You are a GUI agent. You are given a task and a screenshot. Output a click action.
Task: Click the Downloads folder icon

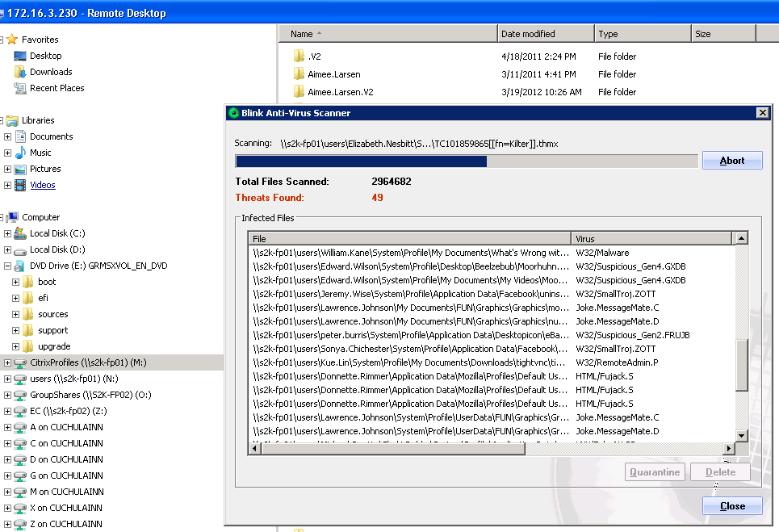click(x=20, y=72)
